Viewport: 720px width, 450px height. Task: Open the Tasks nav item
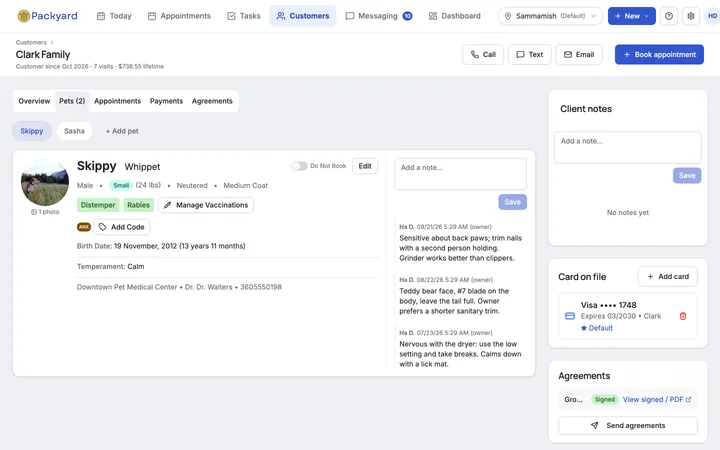[x=244, y=16]
